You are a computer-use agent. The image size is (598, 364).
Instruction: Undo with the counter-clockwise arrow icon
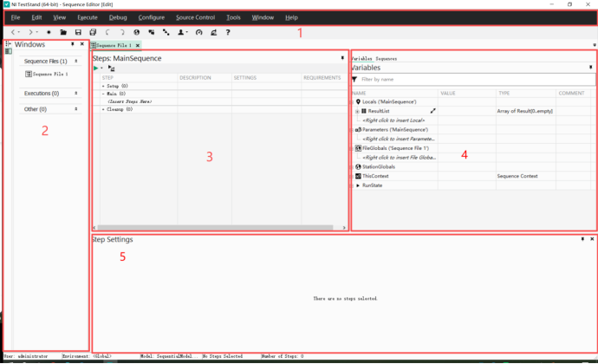point(107,32)
